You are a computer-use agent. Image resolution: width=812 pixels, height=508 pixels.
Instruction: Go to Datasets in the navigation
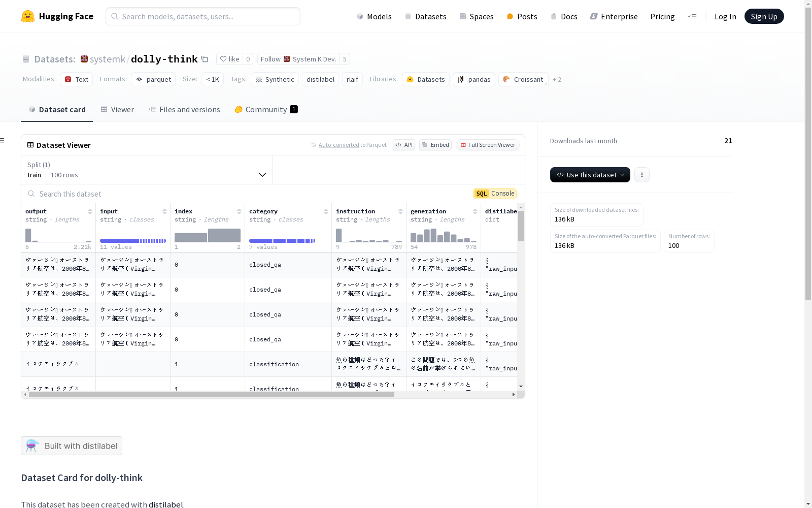click(x=425, y=16)
